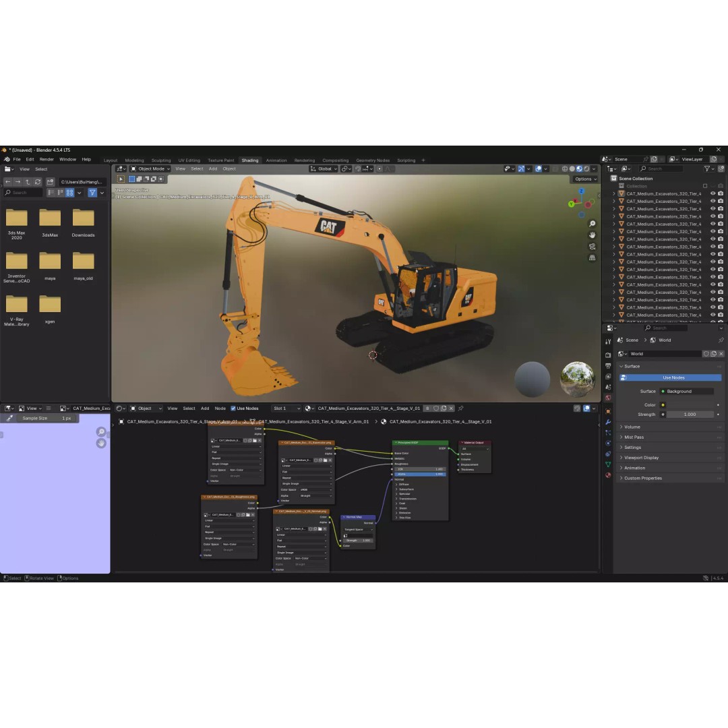Expand the Mist Pass panel

[x=669, y=437]
